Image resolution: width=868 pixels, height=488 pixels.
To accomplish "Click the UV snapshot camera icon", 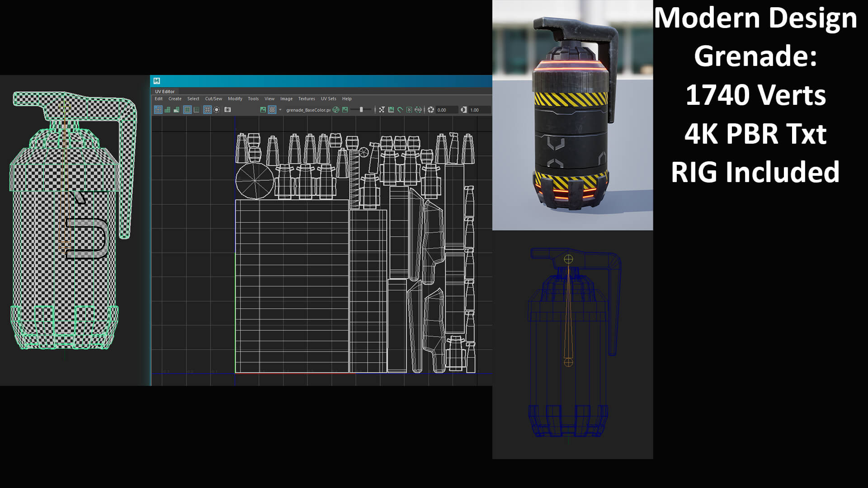I will [x=227, y=110].
